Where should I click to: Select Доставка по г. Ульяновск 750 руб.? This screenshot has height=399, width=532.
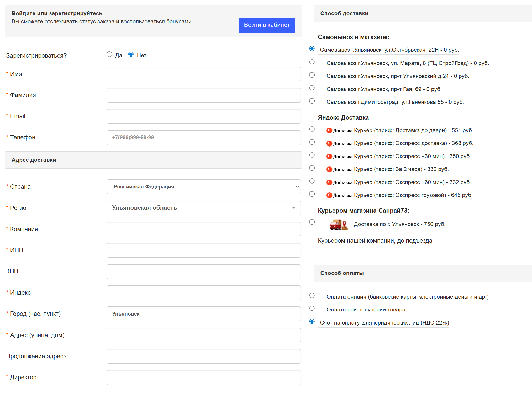click(x=312, y=222)
